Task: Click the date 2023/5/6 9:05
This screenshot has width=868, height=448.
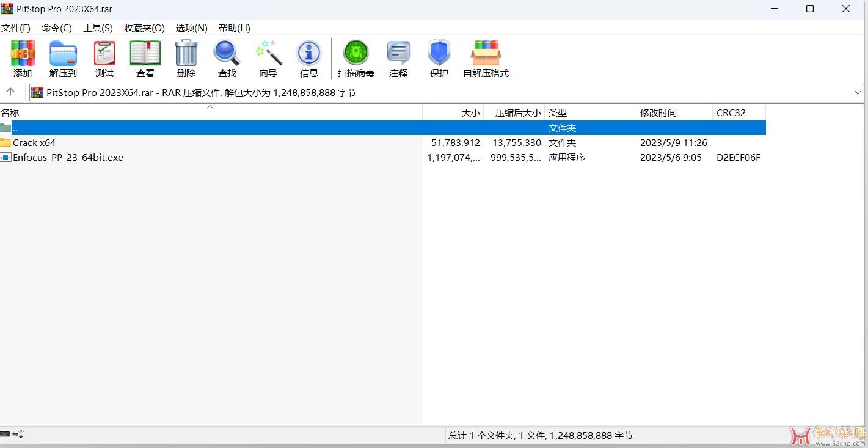Action: click(x=671, y=157)
